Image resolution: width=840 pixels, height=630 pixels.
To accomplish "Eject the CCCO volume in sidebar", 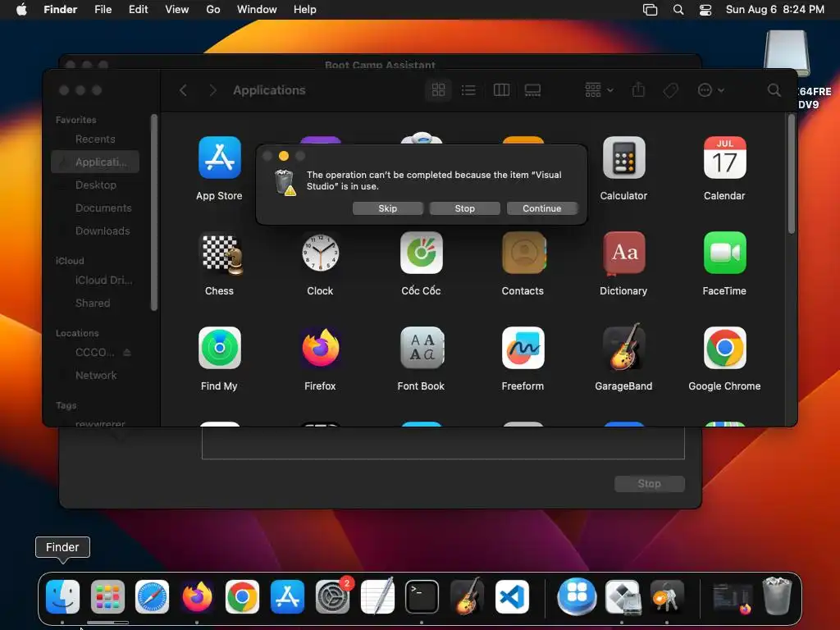I will tap(127, 353).
